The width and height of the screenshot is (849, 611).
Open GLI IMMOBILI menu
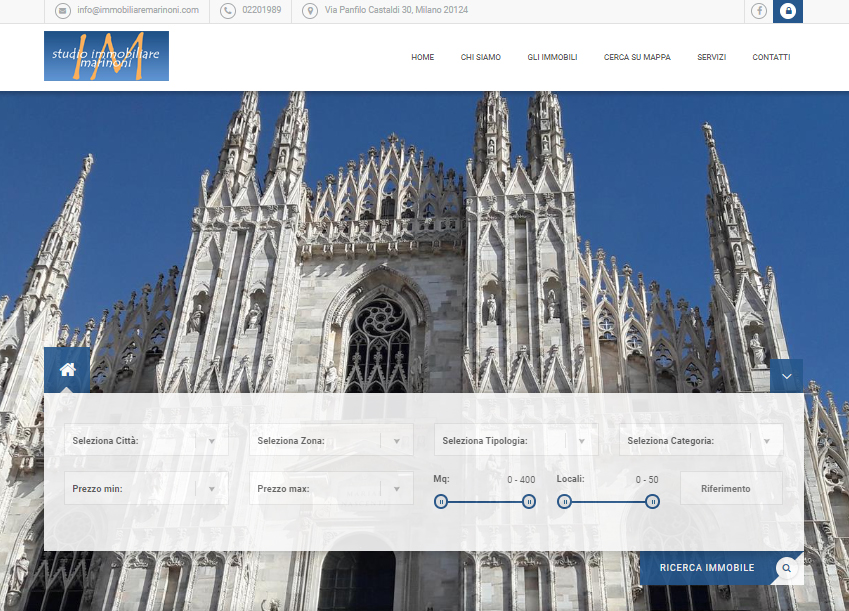point(552,57)
